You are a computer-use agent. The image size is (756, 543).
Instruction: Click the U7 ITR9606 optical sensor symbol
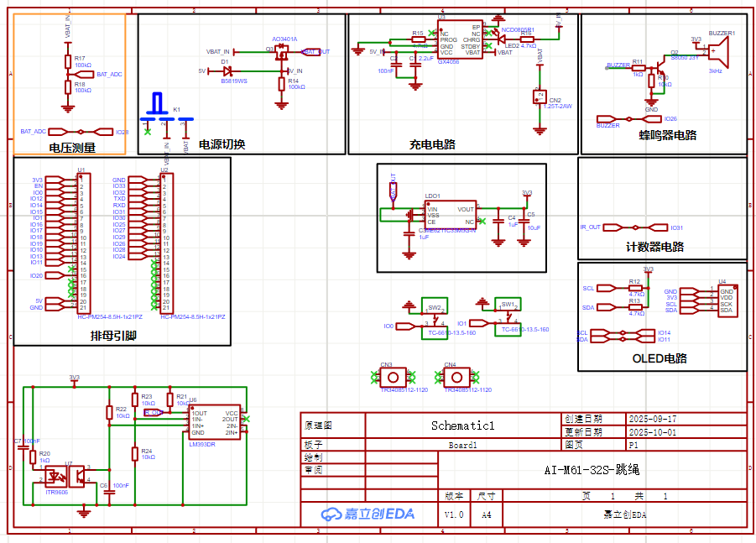point(62,476)
